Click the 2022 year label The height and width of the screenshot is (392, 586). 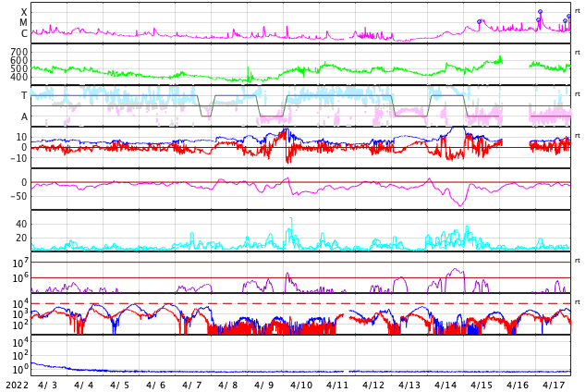click(x=18, y=386)
